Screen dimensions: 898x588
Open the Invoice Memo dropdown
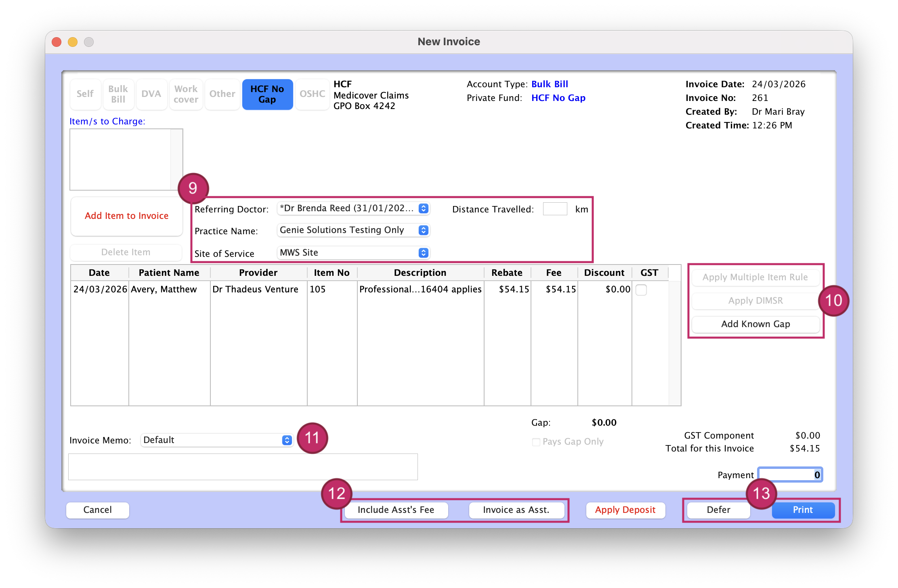click(x=217, y=440)
